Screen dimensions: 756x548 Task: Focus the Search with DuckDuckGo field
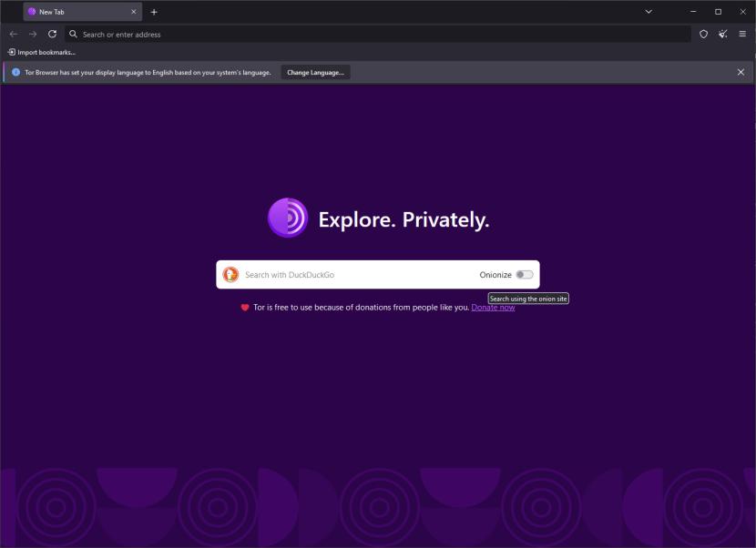pos(355,275)
